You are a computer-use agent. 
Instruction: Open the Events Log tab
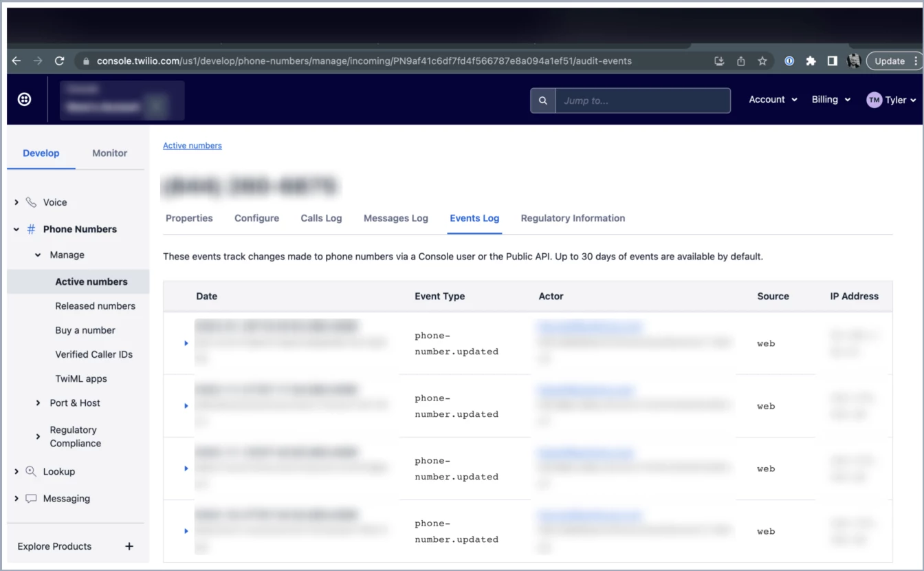pos(474,218)
